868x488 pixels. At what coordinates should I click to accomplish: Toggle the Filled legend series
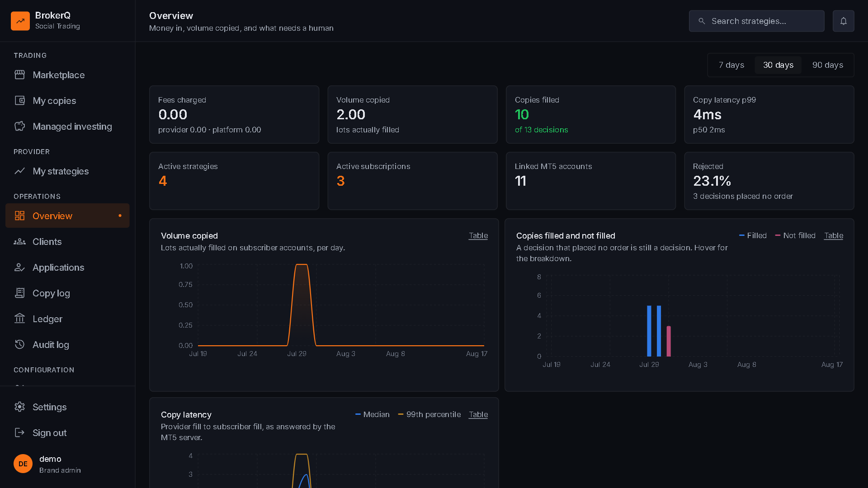(753, 235)
